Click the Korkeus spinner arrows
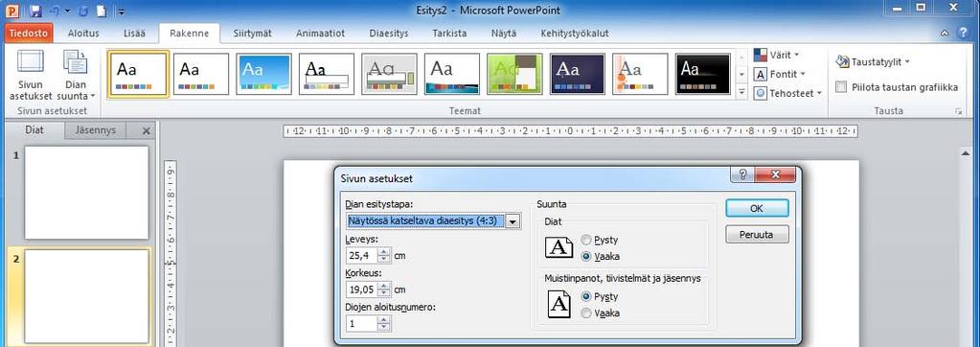The height and width of the screenshot is (347, 980). [384, 289]
